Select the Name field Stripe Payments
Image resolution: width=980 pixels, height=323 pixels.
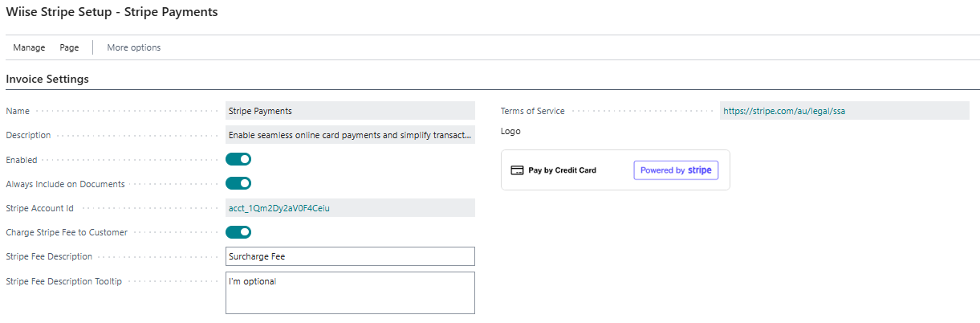(350, 112)
